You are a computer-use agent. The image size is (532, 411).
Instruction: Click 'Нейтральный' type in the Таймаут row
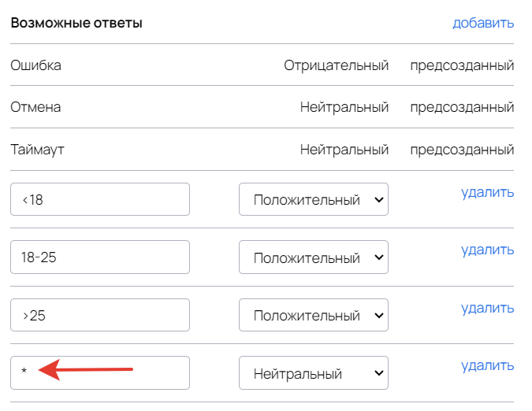coord(344,150)
